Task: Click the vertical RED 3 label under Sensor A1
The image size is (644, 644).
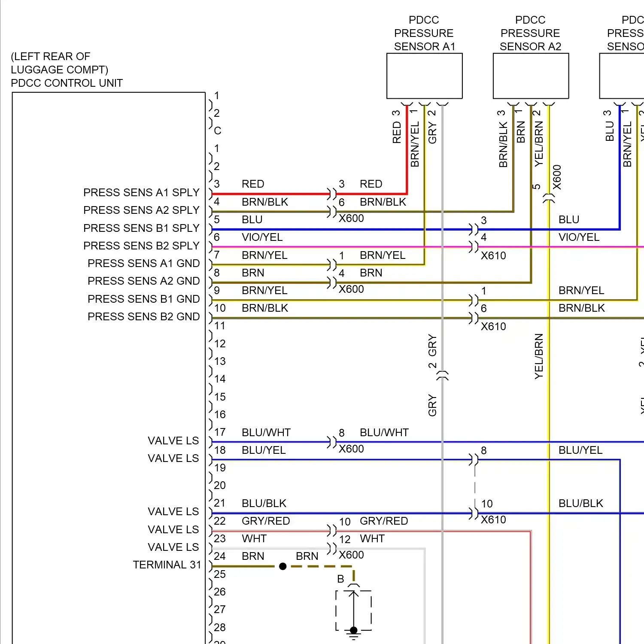Action: [x=396, y=127]
